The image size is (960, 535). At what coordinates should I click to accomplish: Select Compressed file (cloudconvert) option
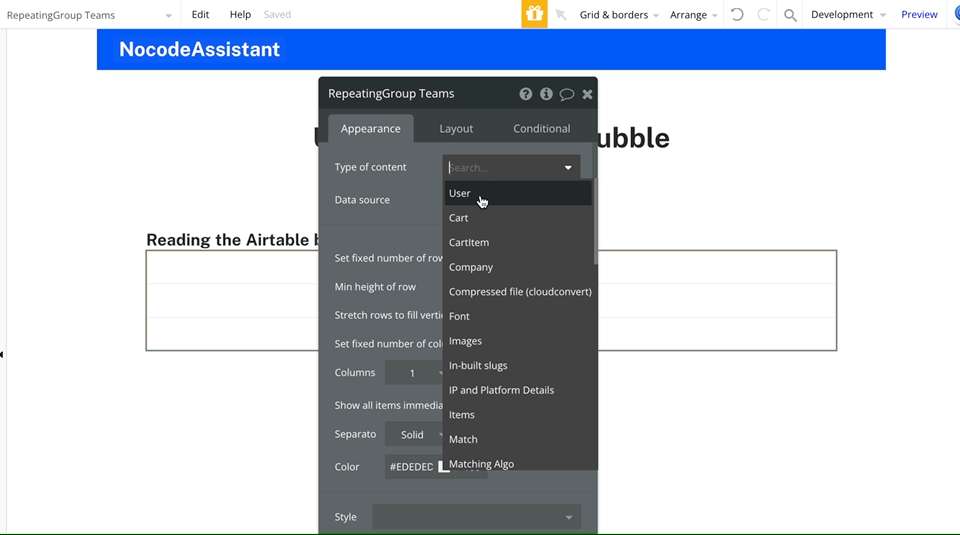(520, 291)
